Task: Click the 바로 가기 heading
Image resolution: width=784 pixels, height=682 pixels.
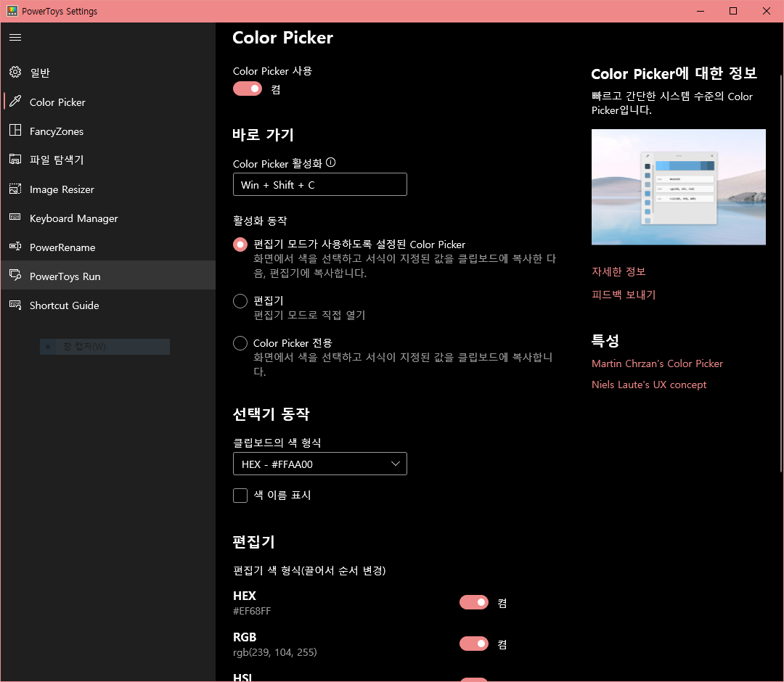Action: pyautogui.click(x=263, y=134)
